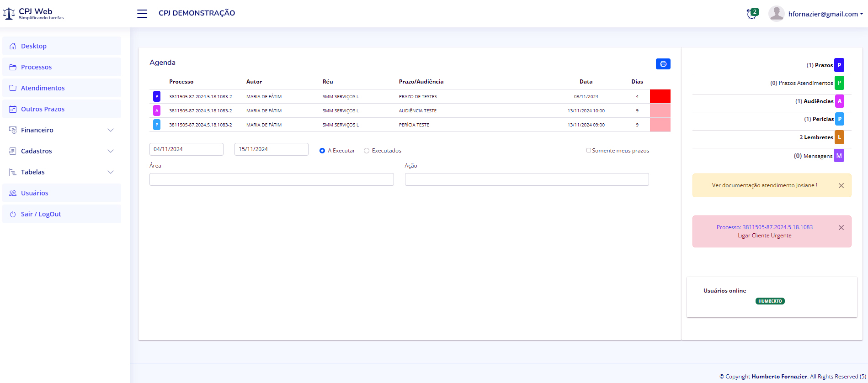Screen dimensions: 868x383
Task: Expand the Financeiro menu chevron
Action: coord(110,130)
